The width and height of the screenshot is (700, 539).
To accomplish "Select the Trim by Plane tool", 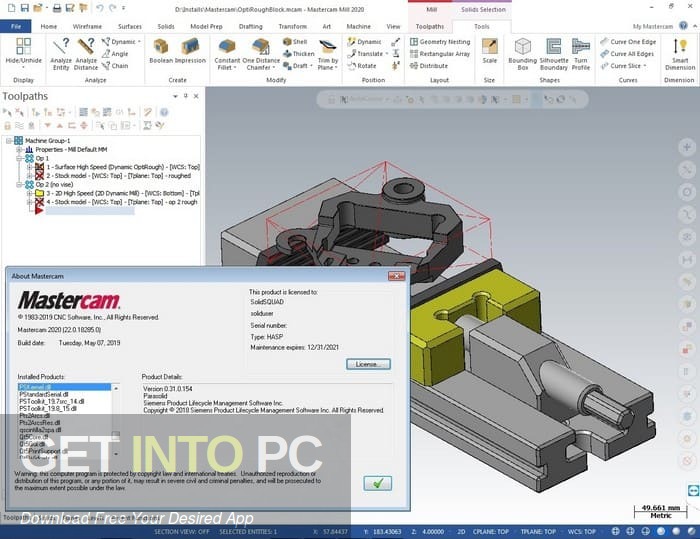I will point(328,54).
